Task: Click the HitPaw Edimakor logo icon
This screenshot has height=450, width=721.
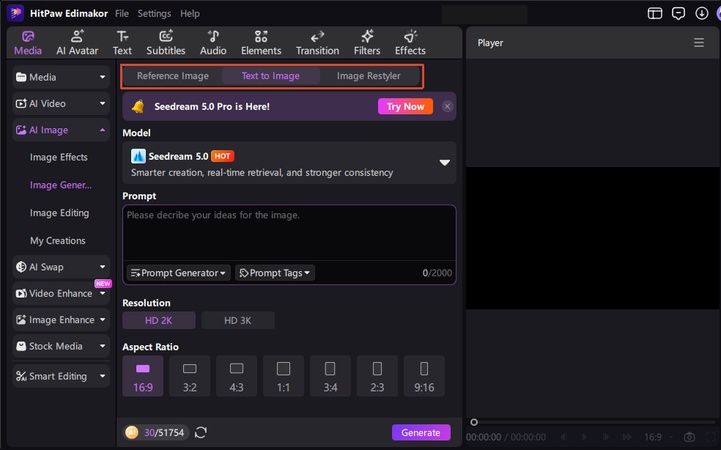Action: [x=15, y=13]
